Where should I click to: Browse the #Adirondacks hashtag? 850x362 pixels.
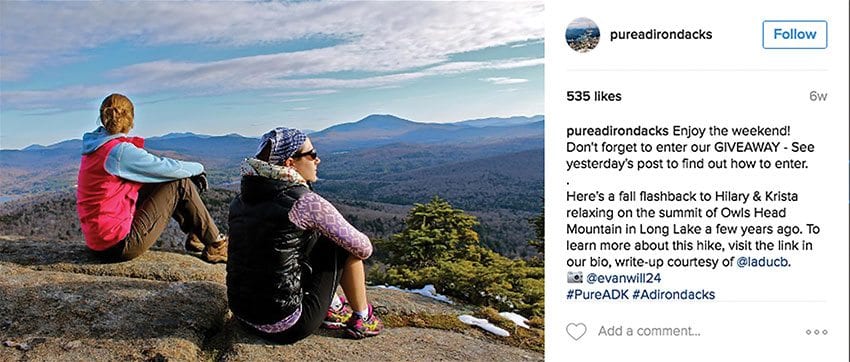[672, 295]
